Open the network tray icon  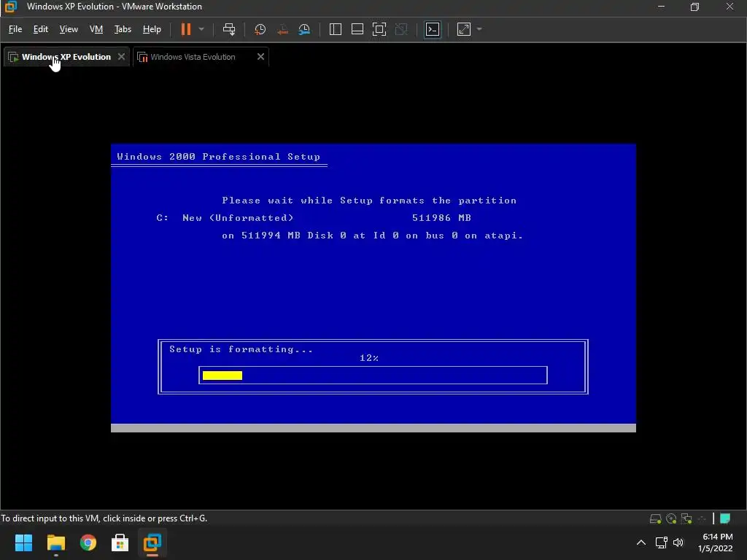pos(661,542)
